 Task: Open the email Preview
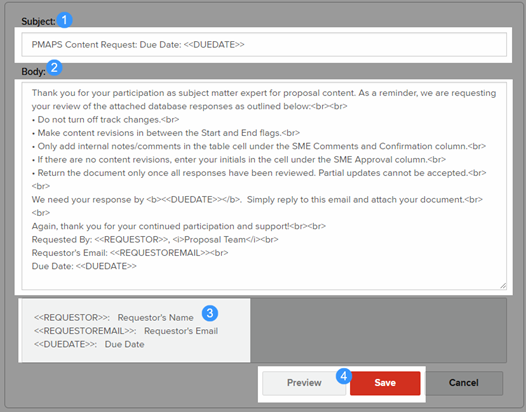(x=304, y=383)
